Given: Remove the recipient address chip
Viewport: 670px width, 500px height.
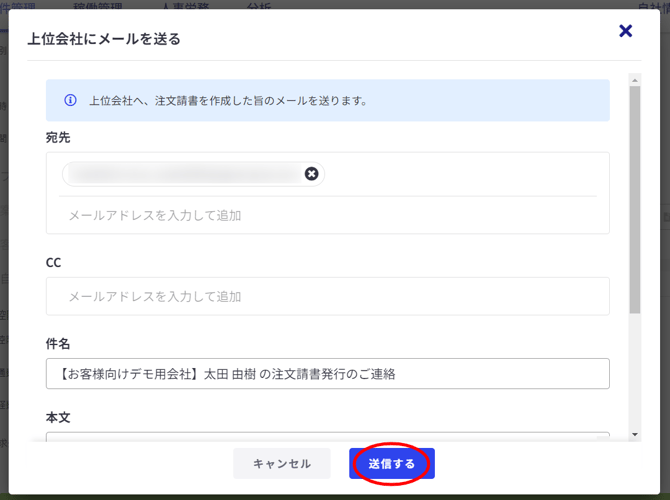Looking at the screenshot, I should [x=311, y=174].
